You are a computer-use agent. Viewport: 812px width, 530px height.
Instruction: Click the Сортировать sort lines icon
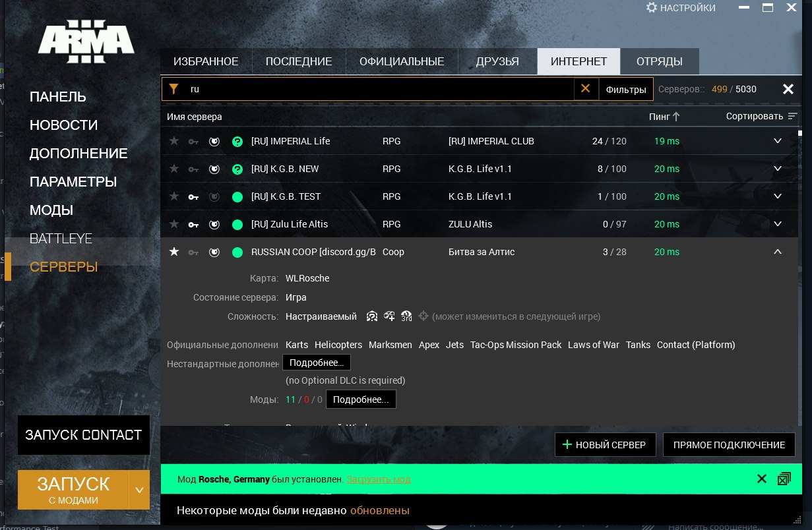[x=793, y=117]
